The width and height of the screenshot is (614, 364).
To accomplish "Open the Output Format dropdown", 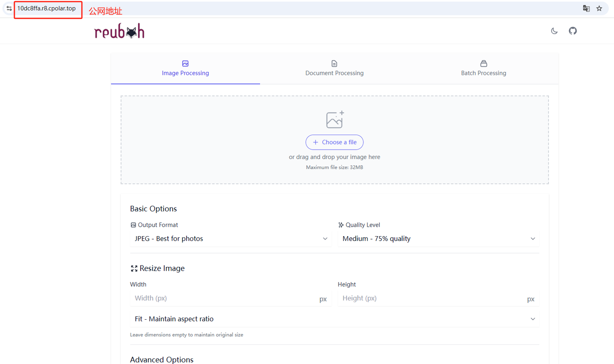I will [231, 238].
